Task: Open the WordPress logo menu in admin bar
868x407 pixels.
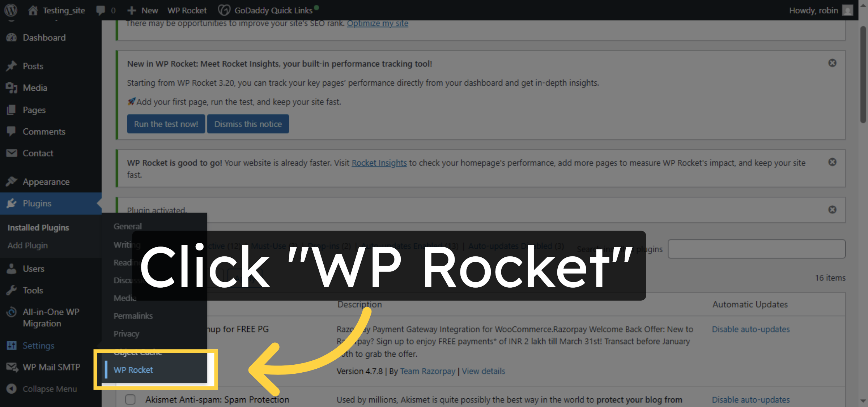Action: (10, 10)
